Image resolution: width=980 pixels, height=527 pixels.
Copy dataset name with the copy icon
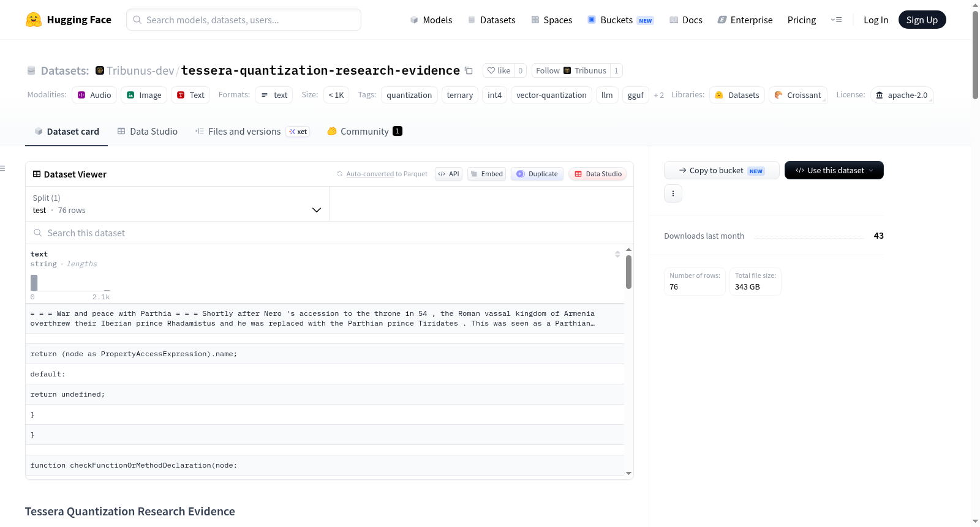pos(469,70)
